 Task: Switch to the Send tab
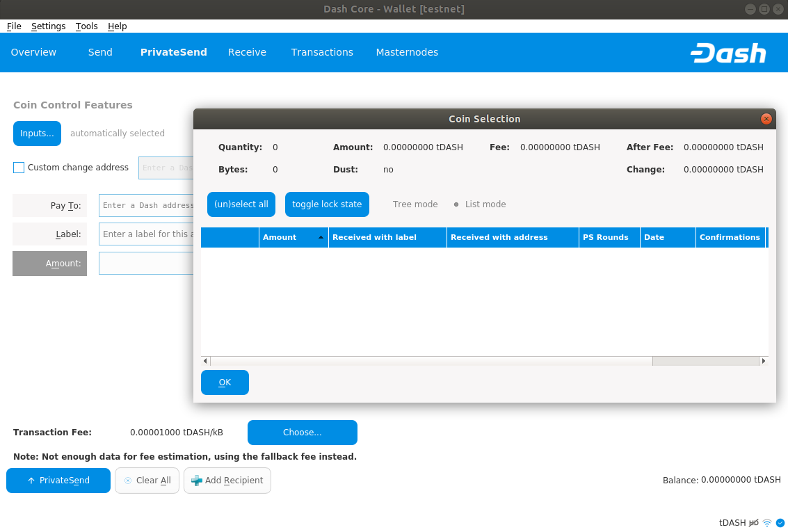100,52
